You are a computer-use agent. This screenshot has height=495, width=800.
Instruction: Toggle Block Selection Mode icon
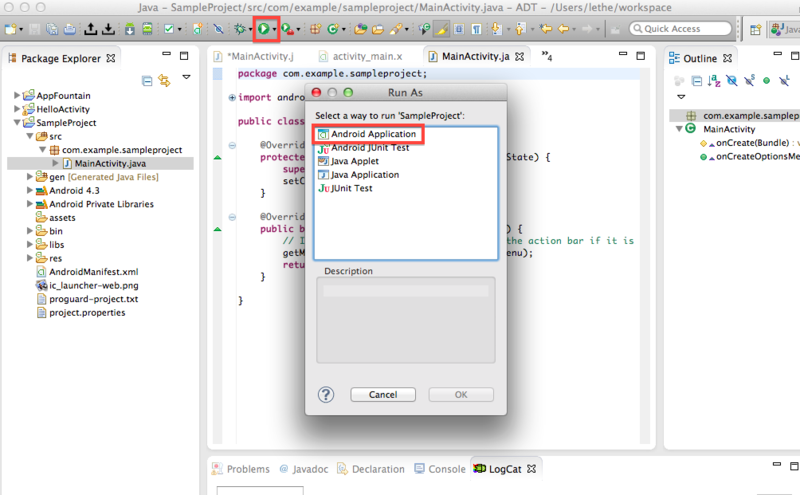click(459, 29)
